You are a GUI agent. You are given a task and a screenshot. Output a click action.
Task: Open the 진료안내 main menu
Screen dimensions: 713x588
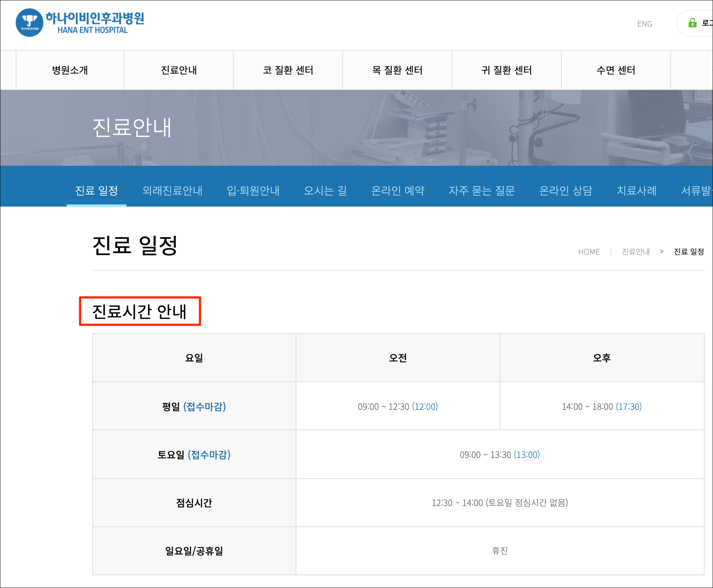point(179,70)
